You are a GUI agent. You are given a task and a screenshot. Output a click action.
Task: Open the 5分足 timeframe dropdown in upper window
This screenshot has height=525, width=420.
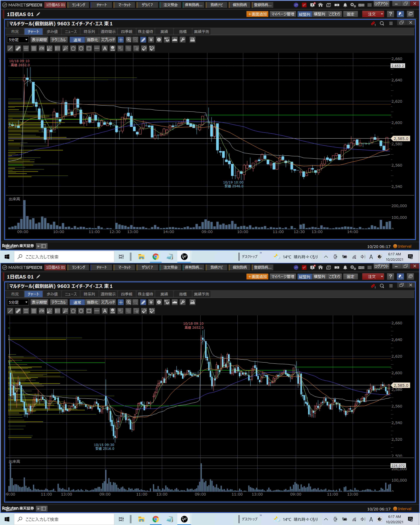pyautogui.click(x=18, y=40)
